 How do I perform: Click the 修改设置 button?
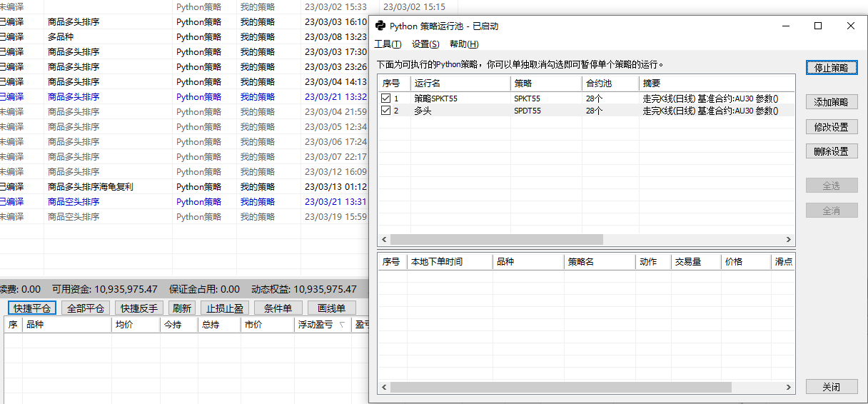[831, 127]
